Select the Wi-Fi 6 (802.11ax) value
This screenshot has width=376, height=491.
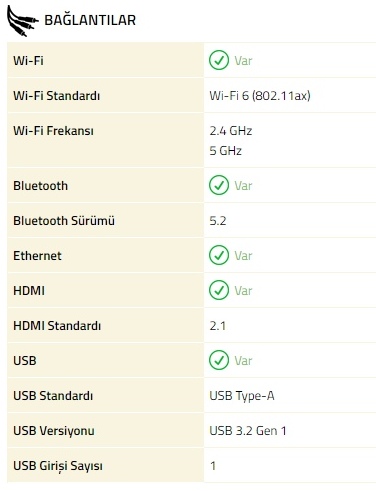click(x=260, y=96)
